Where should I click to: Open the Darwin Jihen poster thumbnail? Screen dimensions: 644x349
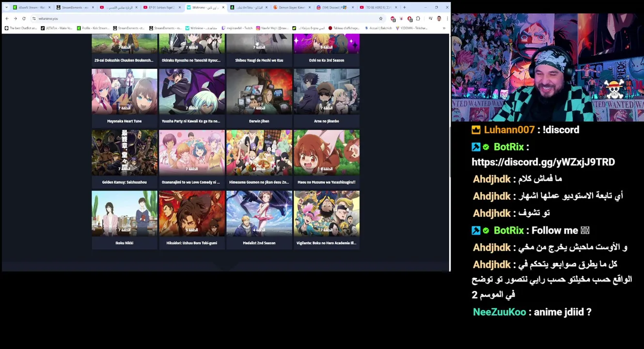pos(259,91)
